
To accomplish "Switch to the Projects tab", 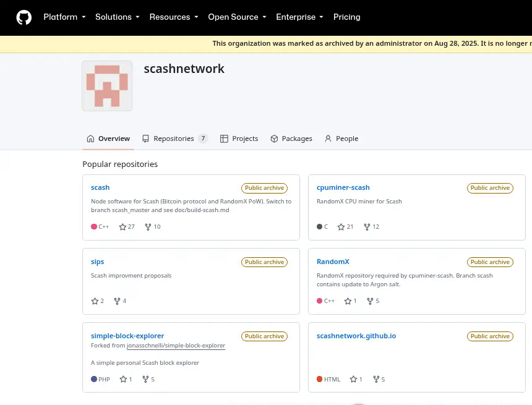I will tap(239, 139).
